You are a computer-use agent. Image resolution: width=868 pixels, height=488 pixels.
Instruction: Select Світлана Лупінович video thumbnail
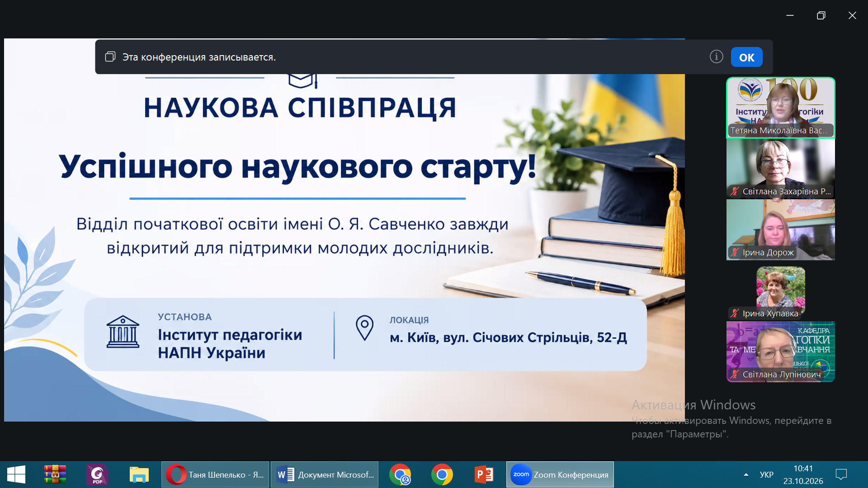(780, 352)
